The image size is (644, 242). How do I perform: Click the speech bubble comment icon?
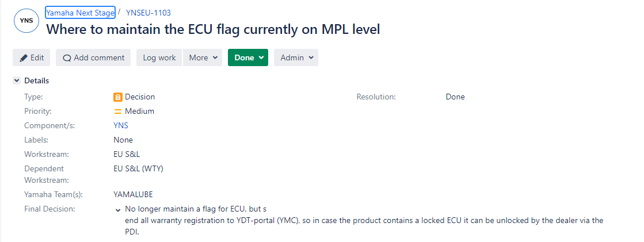[x=67, y=58]
